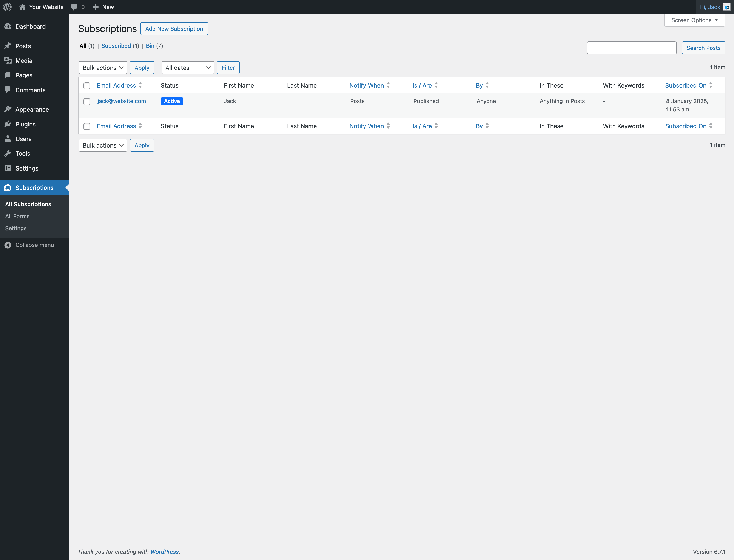Click the Media icon in sidebar
This screenshot has width=734, height=560.
[x=8, y=60]
